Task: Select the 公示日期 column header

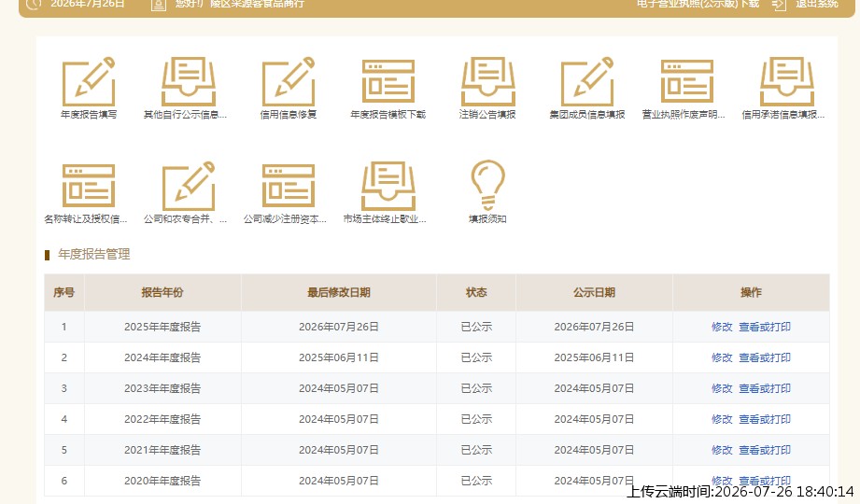Action: pyautogui.click(x=594, y=292)
